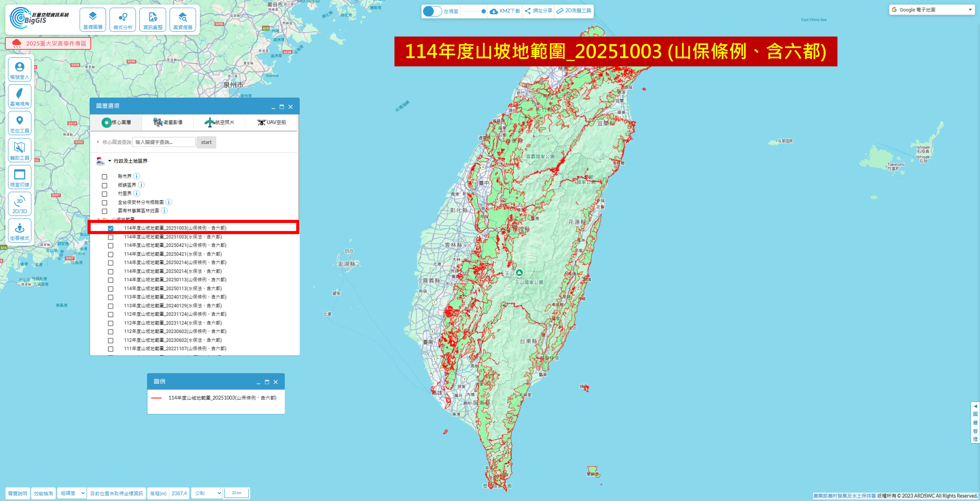
Task: Switch 2D/3D view mode icon
Action: (19, 204)
